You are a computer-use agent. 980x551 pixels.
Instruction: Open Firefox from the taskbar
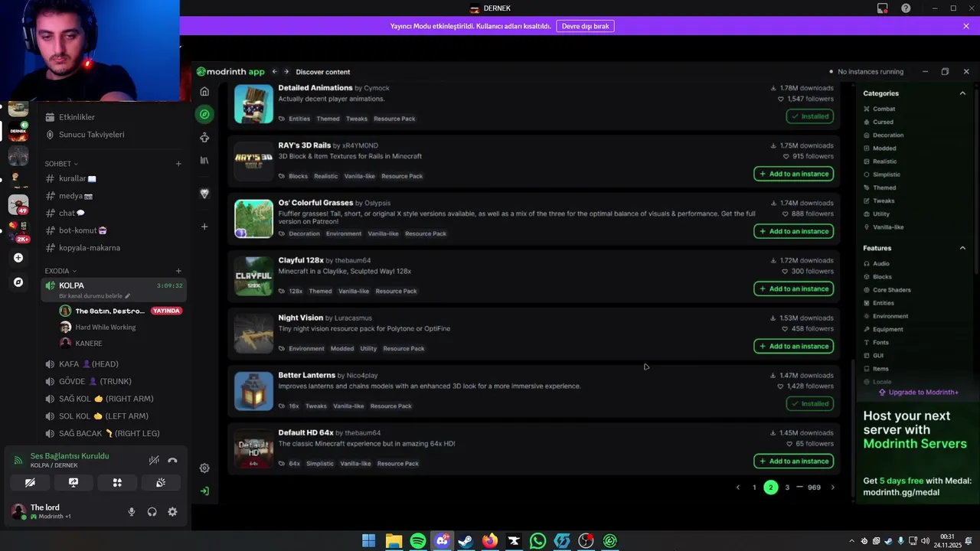coord(490,541)
